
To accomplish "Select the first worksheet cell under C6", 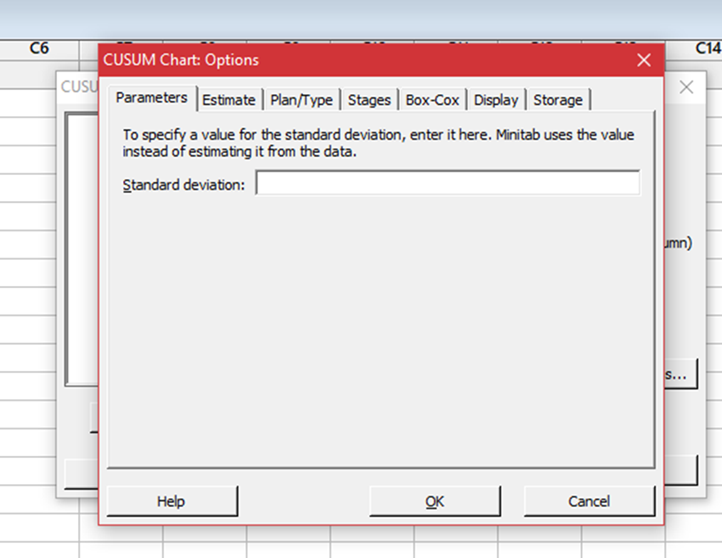I will pyautogui.click(x=40, y=72).
